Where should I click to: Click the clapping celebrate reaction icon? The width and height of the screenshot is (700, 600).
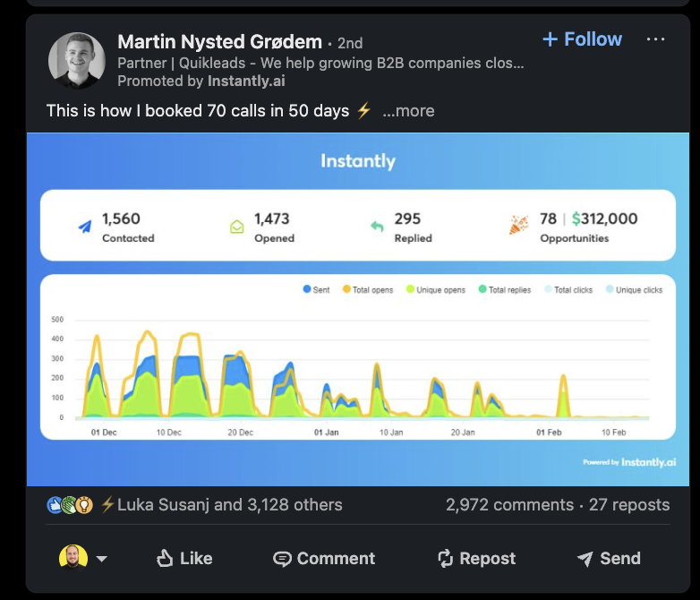[69, 505]
